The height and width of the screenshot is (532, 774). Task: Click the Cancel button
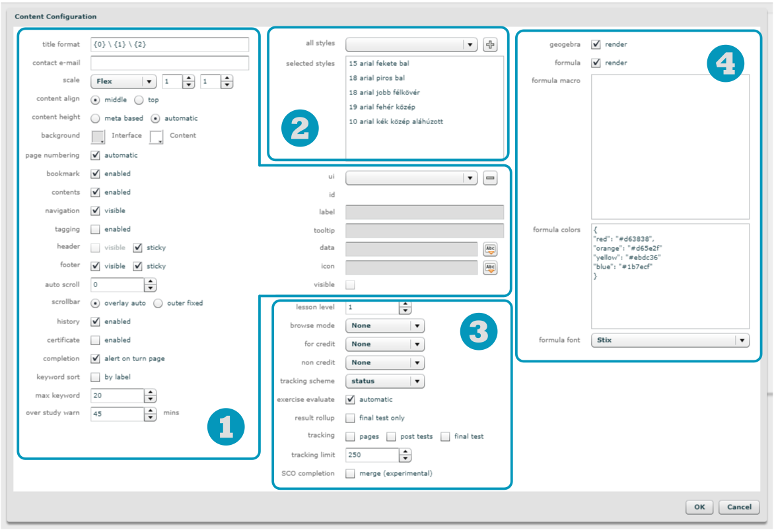point(739,507)
